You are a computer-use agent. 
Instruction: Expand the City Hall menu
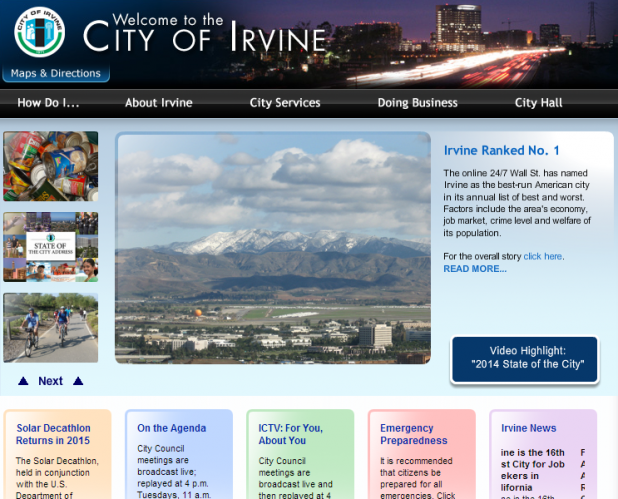click(539, 103)
